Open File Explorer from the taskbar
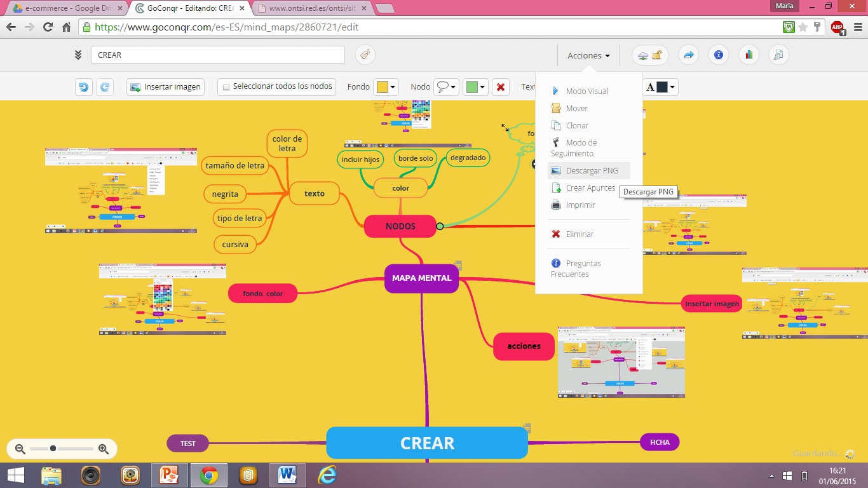This screenshot has width=868, height=488. (51, 475)
